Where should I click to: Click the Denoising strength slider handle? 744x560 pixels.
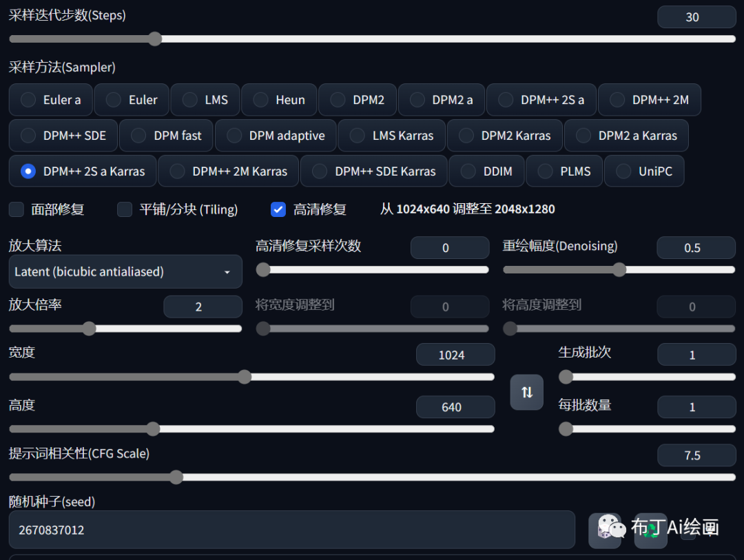619,269
